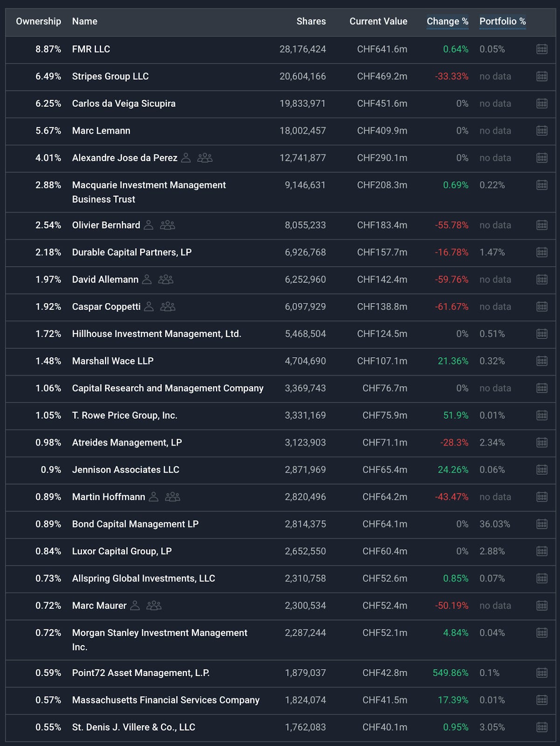Click the Change % column header
The image size is (560, 746).
click(448, 21)
